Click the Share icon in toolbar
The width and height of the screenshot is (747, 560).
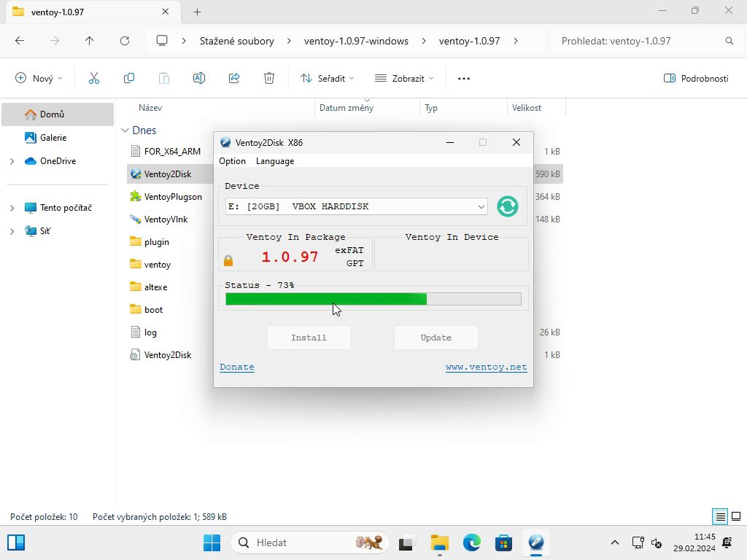tap(234, 78)
